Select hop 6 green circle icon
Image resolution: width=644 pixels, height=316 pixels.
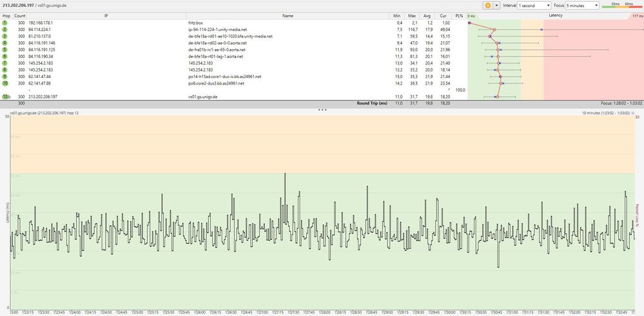pyautogui.click(x=4, y=56)
